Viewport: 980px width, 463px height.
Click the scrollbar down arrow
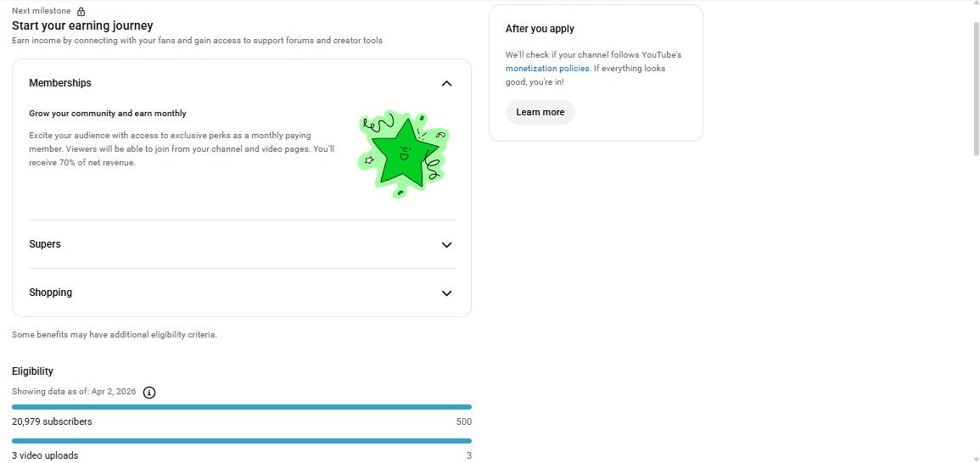(975, 458)
